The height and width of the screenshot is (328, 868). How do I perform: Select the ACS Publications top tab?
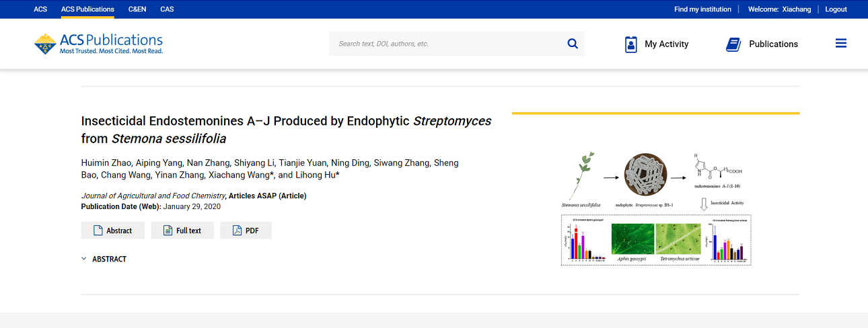click(87, 9)
